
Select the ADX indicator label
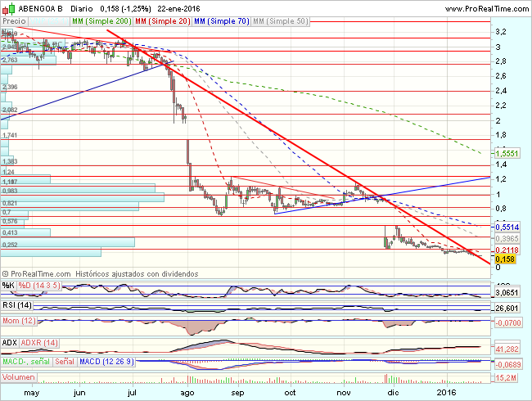[x=10, y=343]
